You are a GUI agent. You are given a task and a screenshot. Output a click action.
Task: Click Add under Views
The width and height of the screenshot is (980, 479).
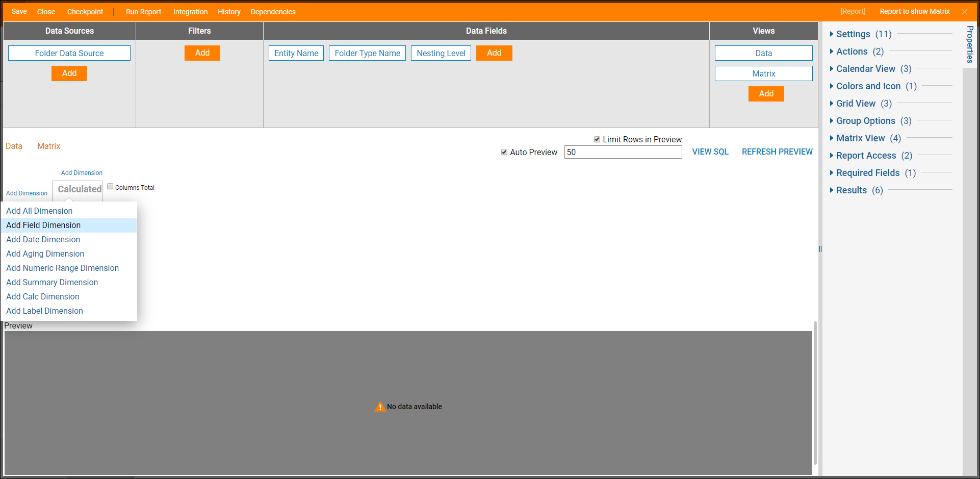(x=766, y=94)
